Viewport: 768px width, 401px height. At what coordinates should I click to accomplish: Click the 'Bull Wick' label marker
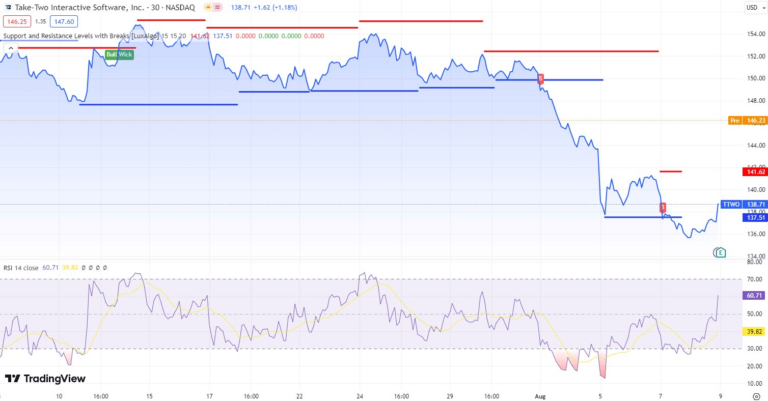coord(119,54)
